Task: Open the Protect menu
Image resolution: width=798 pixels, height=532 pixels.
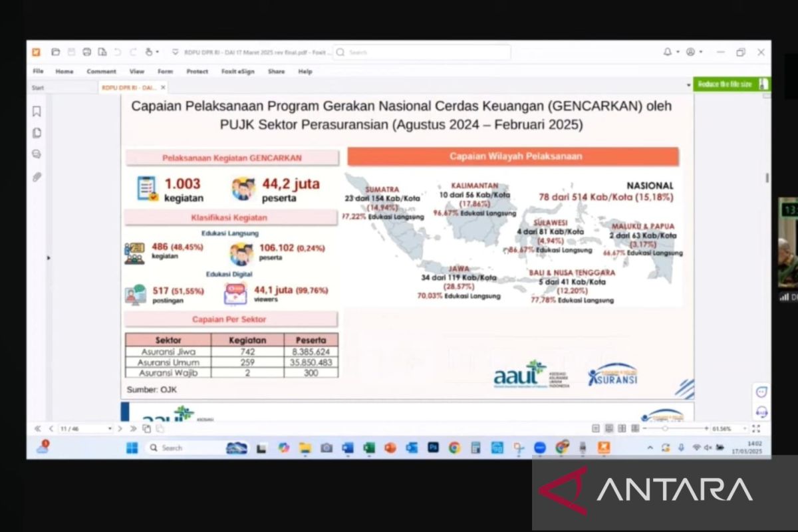Action: [x=197, y=71]
